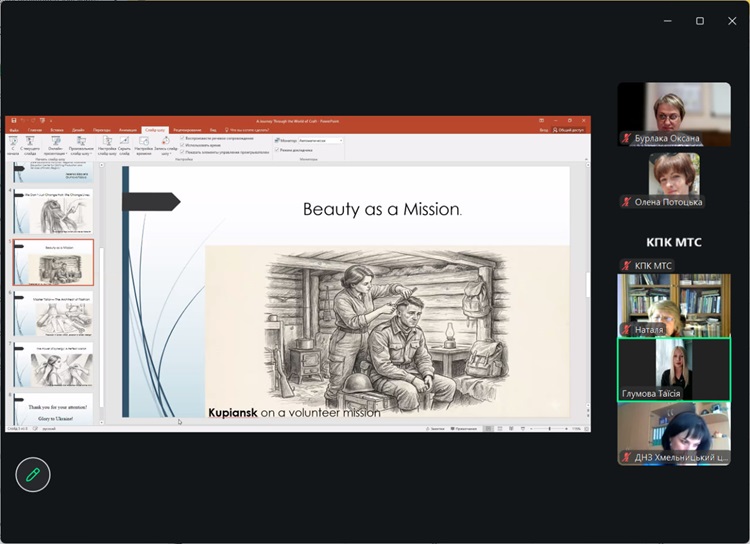Open the Monitor selection dropdown
The width and height of the screenshot is (750, 544).
click(320, 141)
